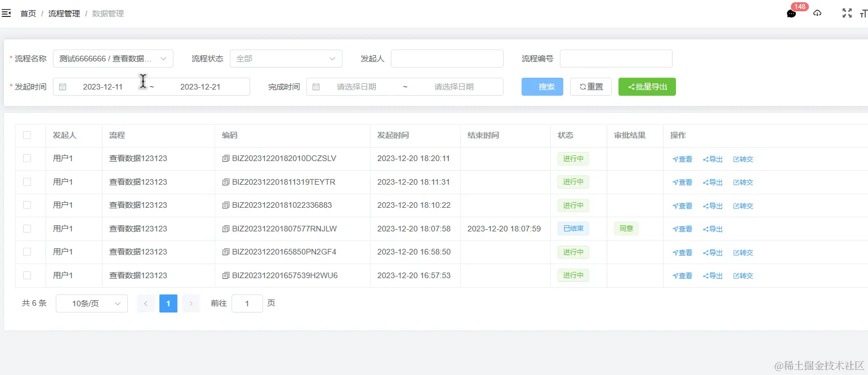Focus the 发起人 input field
The image size is (868, 375).
click(x=447, y=59)
